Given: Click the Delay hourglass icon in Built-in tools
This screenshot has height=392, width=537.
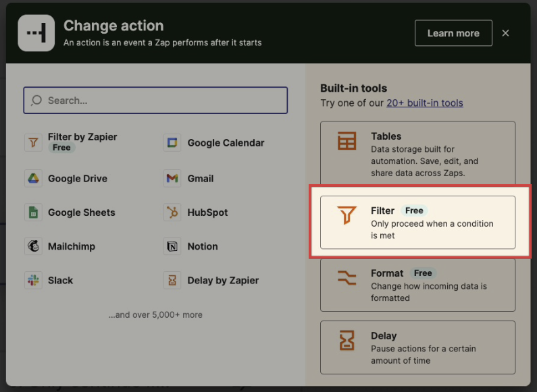Looking at the screenshot, I should [x=347, y=340].
